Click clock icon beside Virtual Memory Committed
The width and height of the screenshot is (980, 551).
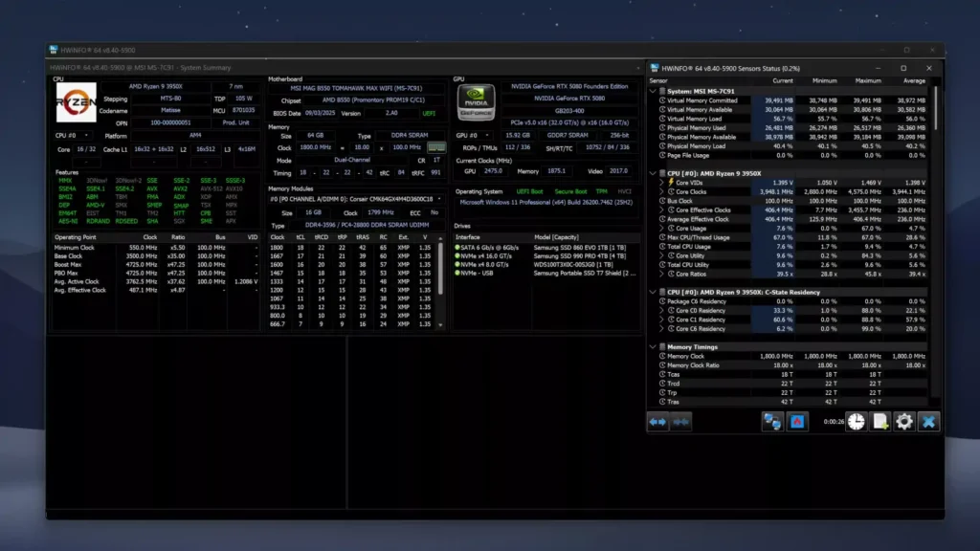(662, 100)
